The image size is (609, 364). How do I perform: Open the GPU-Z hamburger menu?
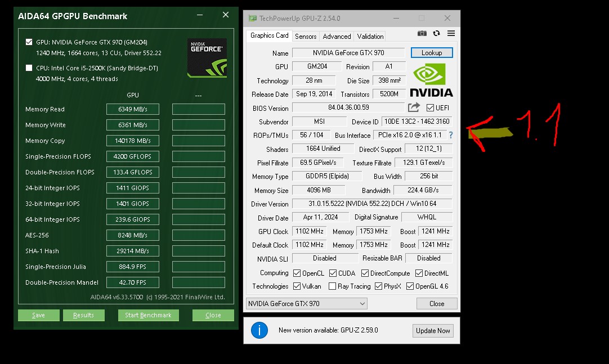click(451, 33)
